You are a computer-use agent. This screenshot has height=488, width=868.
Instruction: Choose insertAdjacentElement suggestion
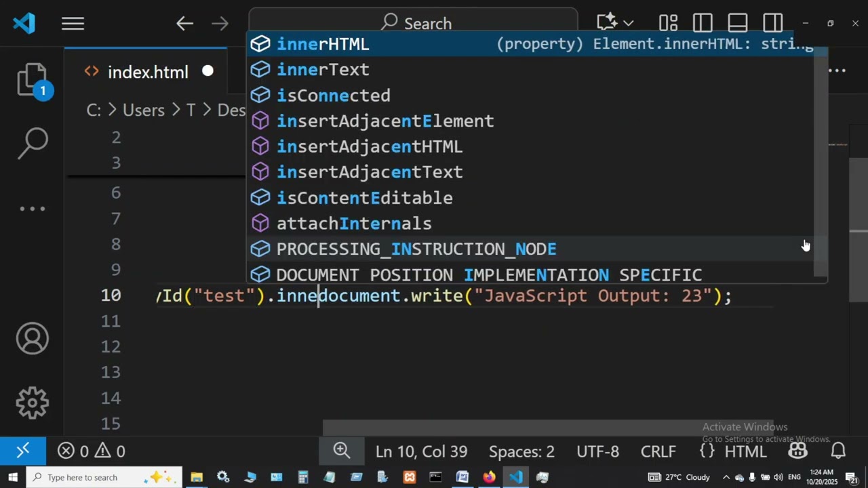[530, 121]
